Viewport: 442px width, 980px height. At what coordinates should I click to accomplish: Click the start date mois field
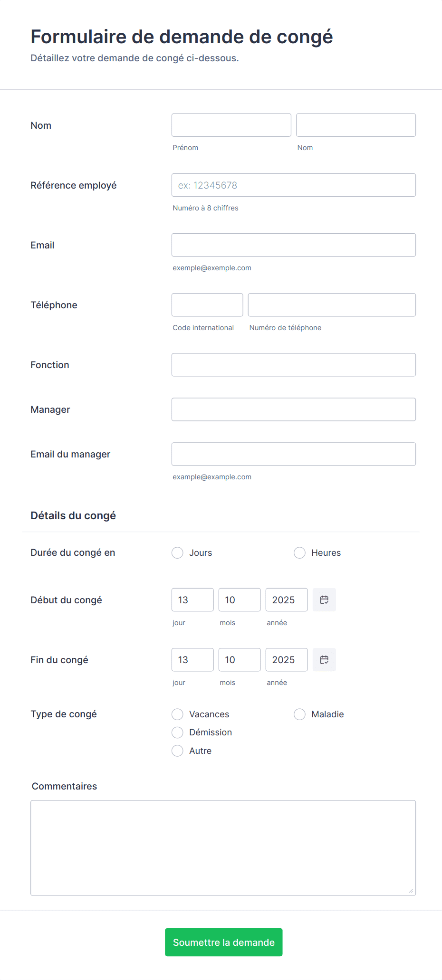(240, 600)
